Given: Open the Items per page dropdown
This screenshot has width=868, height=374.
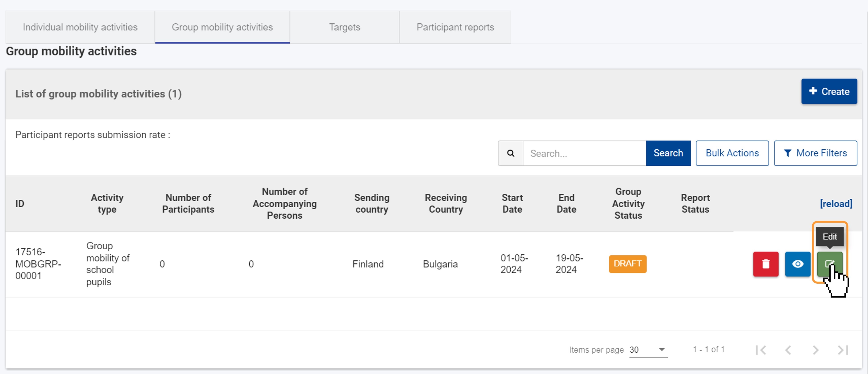Looking at the screenshot, I should tap(648, 350).
